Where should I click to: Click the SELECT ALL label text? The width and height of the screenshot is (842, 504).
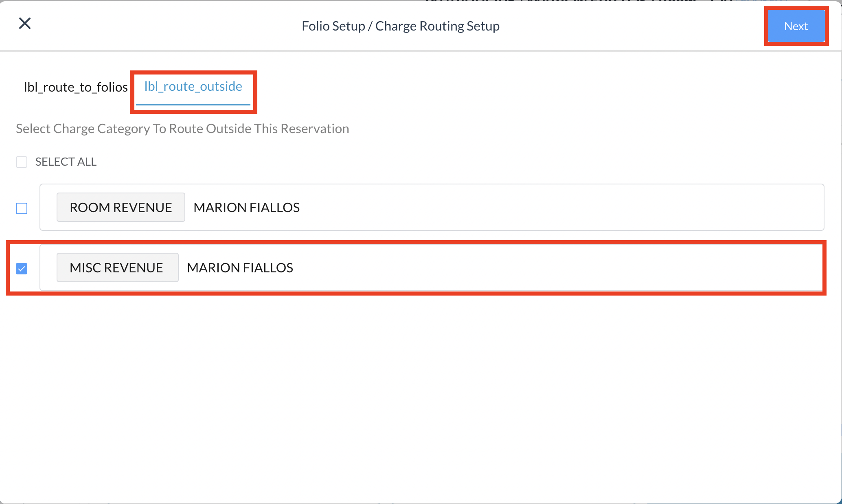pyautogui.click(x=66, y=162)
